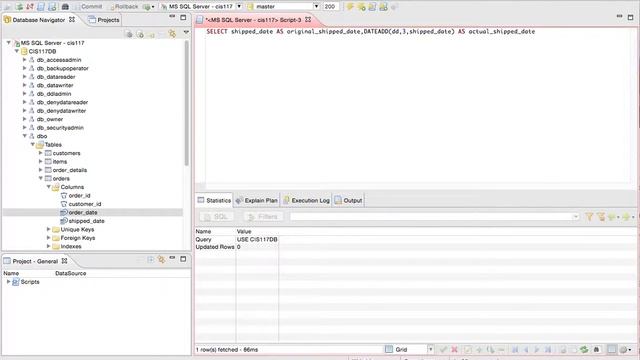Click the Link with editor icon in navigator
The height and width of the screenshot is (360, 640).
click(172, 34)
